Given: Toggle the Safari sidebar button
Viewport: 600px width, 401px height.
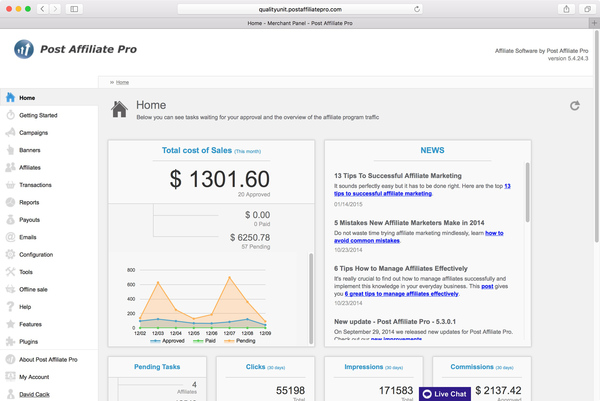Looking at the screenshot, I should [75, 8].
